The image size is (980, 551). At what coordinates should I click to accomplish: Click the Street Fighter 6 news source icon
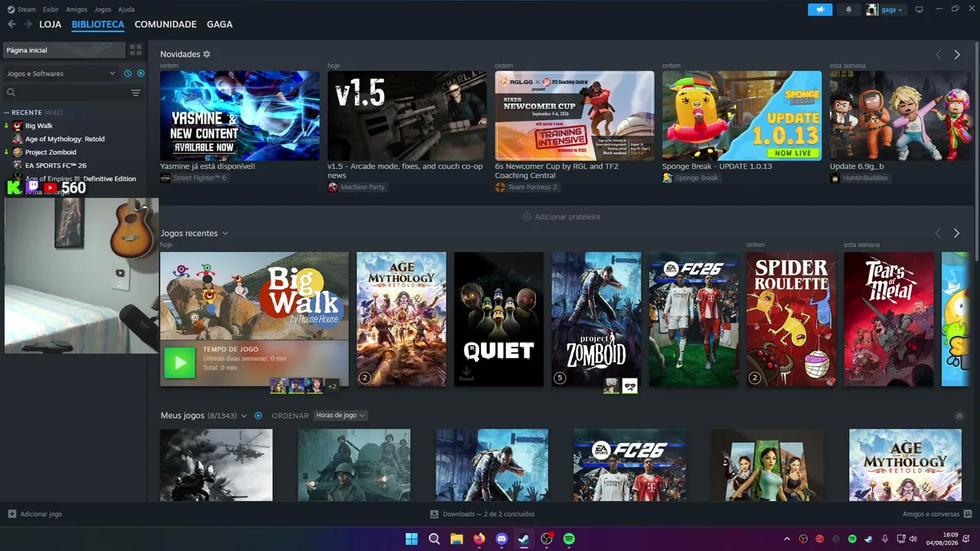pyautogui.click(x=165, y=178)
